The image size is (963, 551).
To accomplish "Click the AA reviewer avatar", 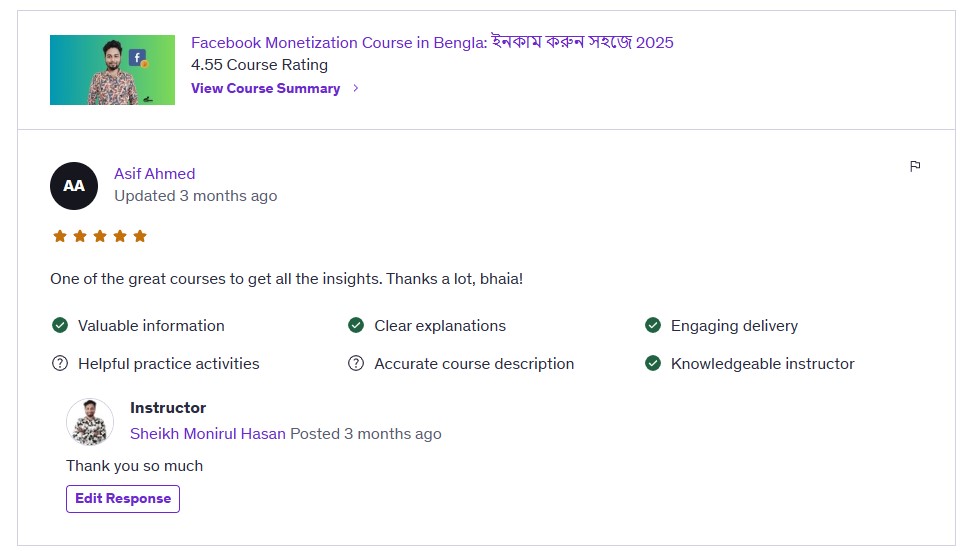I will point(74,186).
